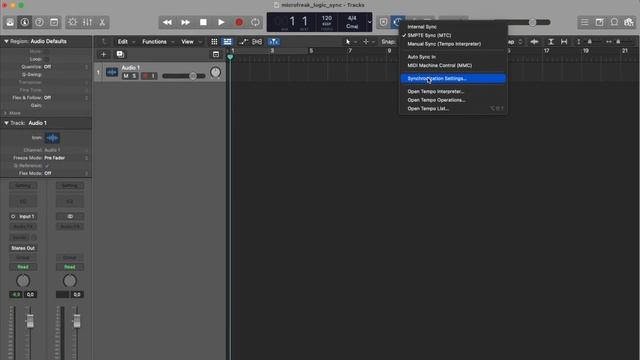This screenshot has width=640, height=360.
Task: Toggle the Show Automation icon
Action: pos(243,42)
